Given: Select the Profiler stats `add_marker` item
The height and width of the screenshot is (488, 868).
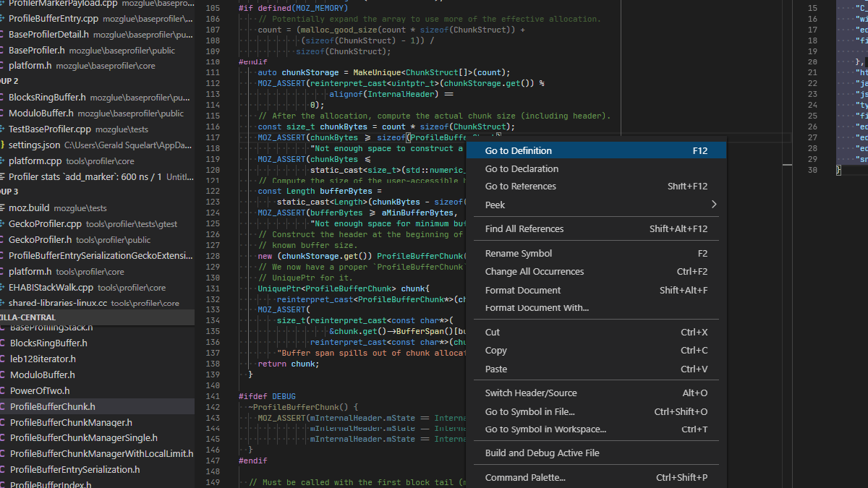Looking at the screenshot, I should tap(72, 176).
